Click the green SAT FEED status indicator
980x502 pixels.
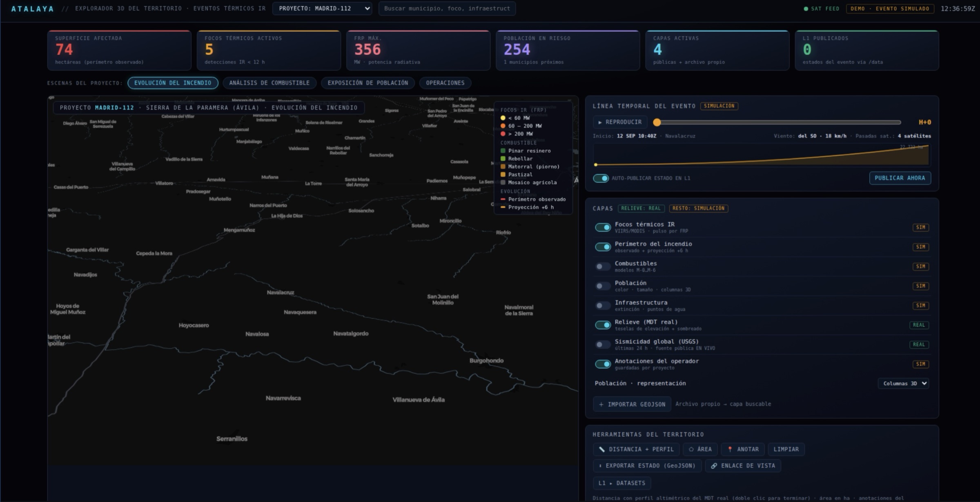pyautogui.click(x=806, y=9)
